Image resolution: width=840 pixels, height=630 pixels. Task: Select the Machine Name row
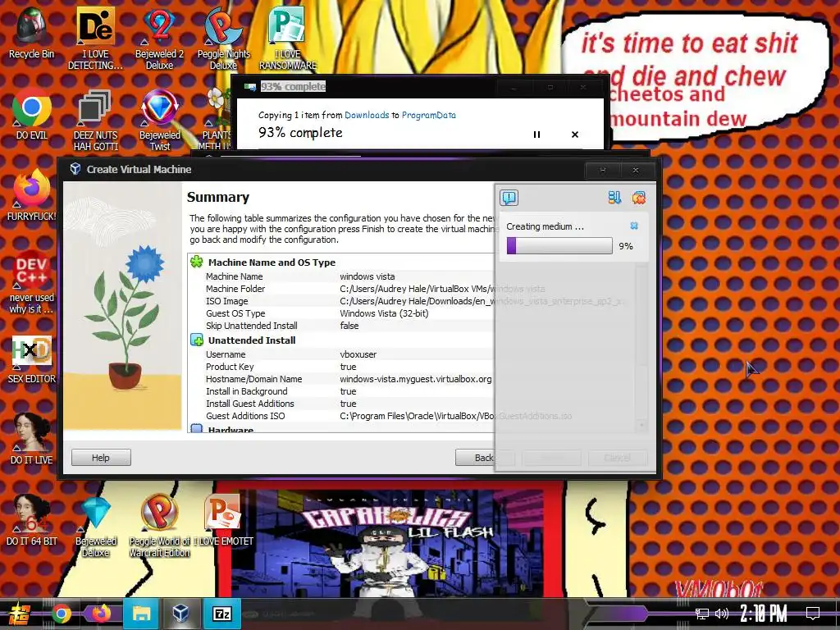point(342,276)
